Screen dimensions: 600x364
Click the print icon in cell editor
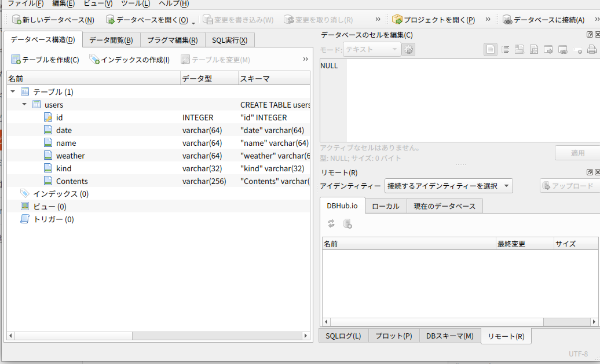tap(591, 50)
